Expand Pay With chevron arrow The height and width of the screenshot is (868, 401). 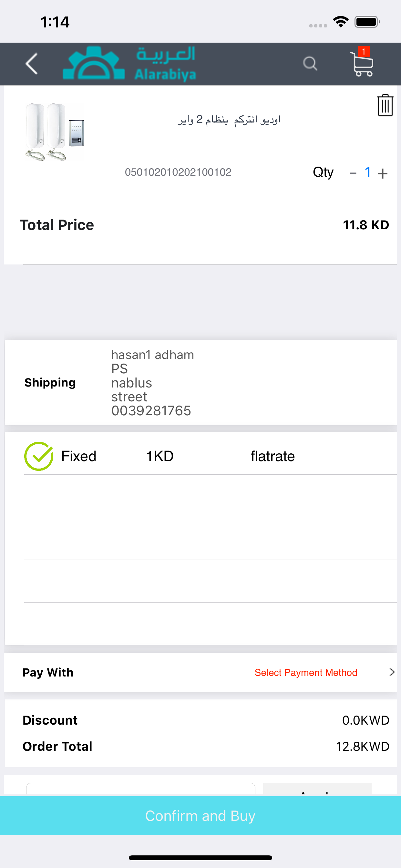[392, 672]
